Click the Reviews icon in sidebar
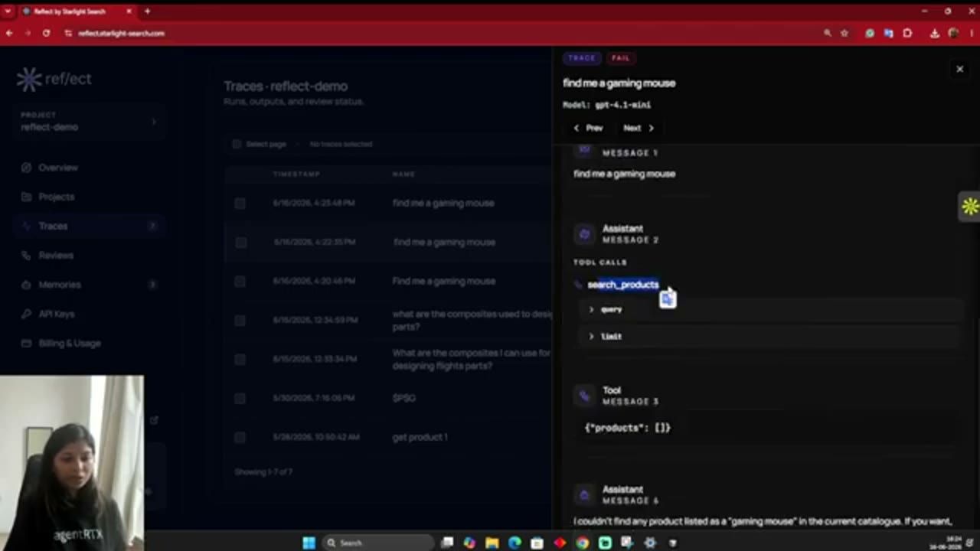The height and width of the screenshot is (551, 980). click(27, 255)
